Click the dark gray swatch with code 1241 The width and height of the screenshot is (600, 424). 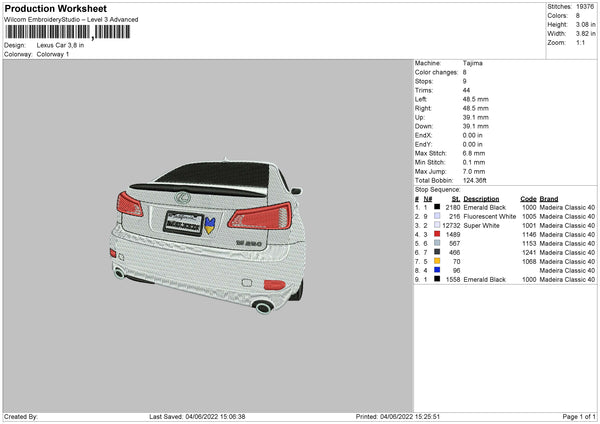[437, 252]
